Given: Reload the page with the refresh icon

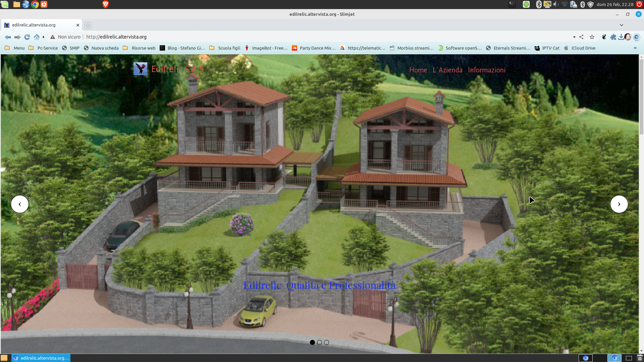Looking at the screenshot, I should click(27, 37).
